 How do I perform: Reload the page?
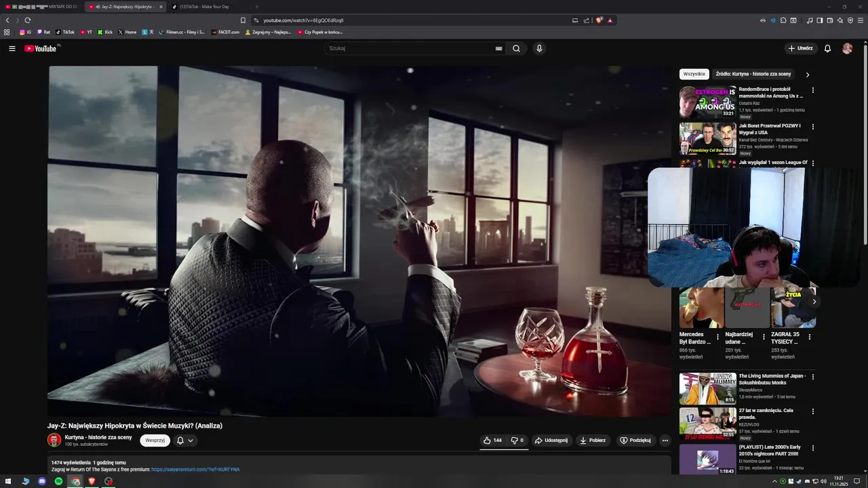[27, 20]
